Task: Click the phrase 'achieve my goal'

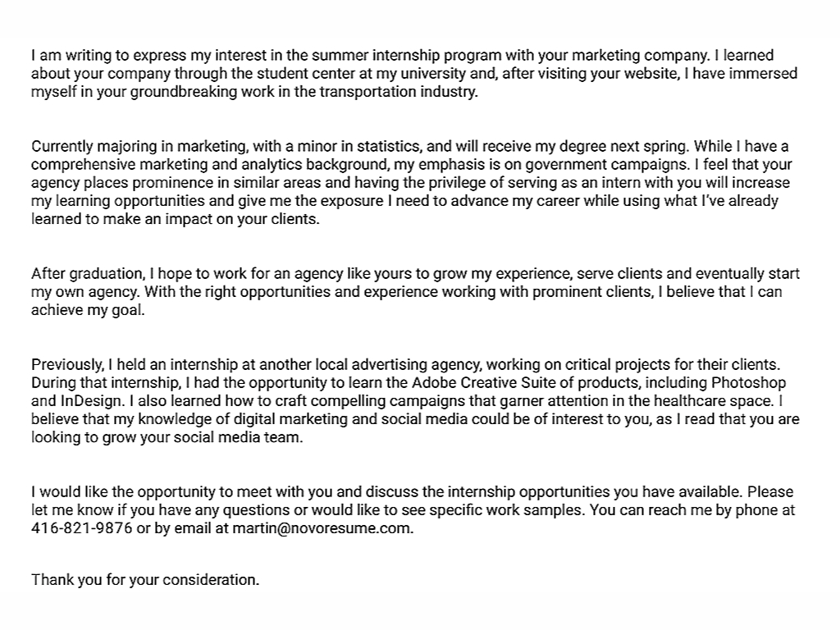Action: (x=88, y=311)
